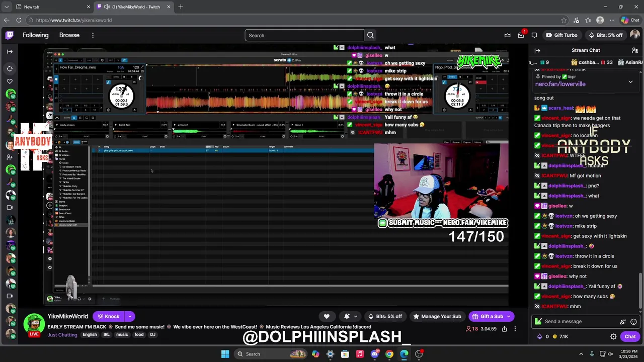Go back in browser
The height and width of the screenshot is (362, 644).
7,20
